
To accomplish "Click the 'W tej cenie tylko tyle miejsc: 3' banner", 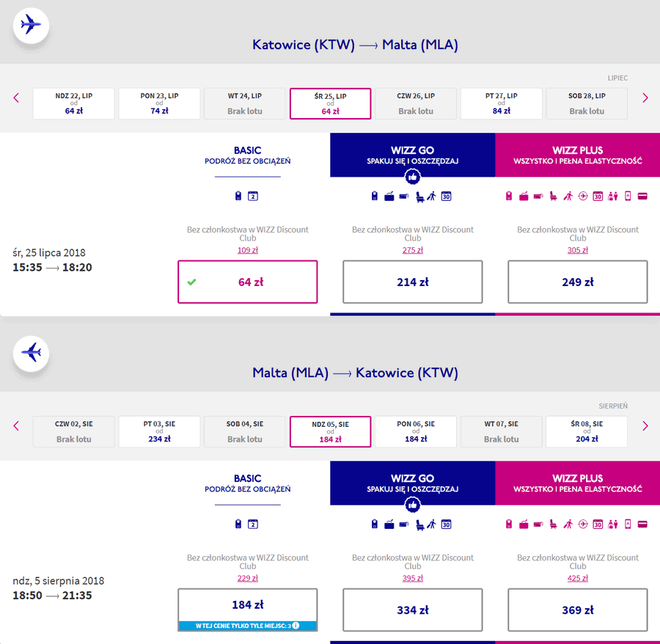I will [248, 626].
